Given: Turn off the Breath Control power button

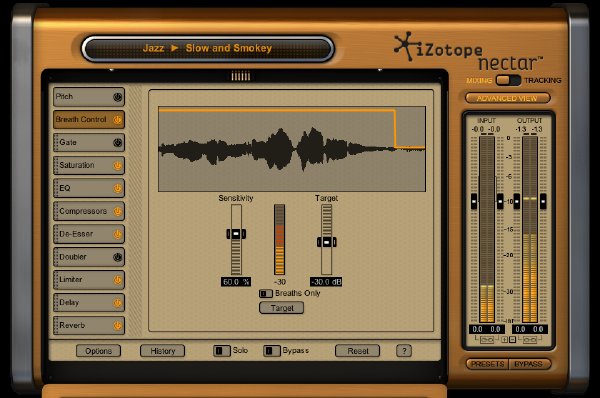Looking at the screenshot, I should pyautogui.click(x=117, y=120).
